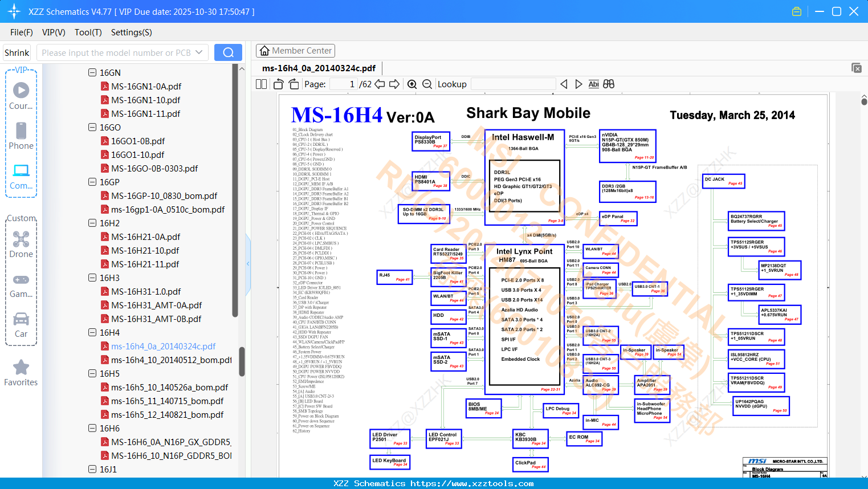
Task: Collapse the 16GN folder
Action: tap(92, 73)
